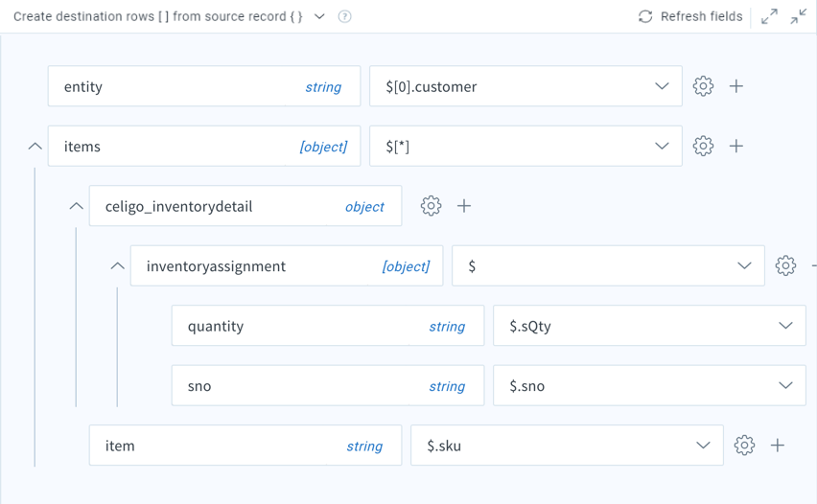This screenshot has width=817, height=504.
Task: Click the $[0].customer source text
Action: click(431, 87)
